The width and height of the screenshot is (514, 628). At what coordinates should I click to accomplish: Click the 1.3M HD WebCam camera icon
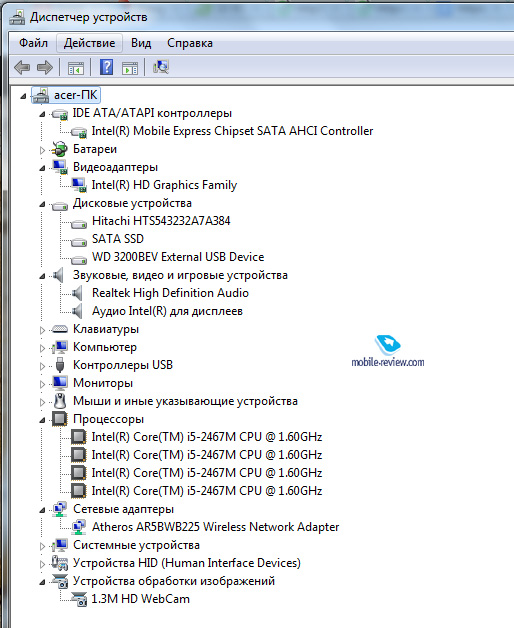[79, 599]
